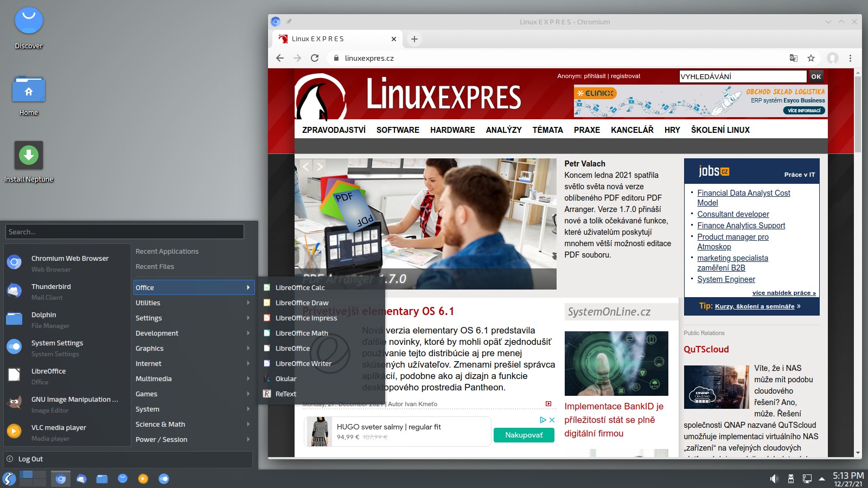Open the SOFTWARE site navigation item

click(398, 130)
